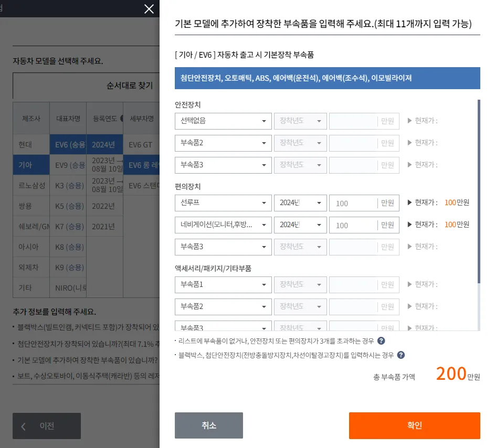Close the accessory input dialog with the X

(149, 9)
